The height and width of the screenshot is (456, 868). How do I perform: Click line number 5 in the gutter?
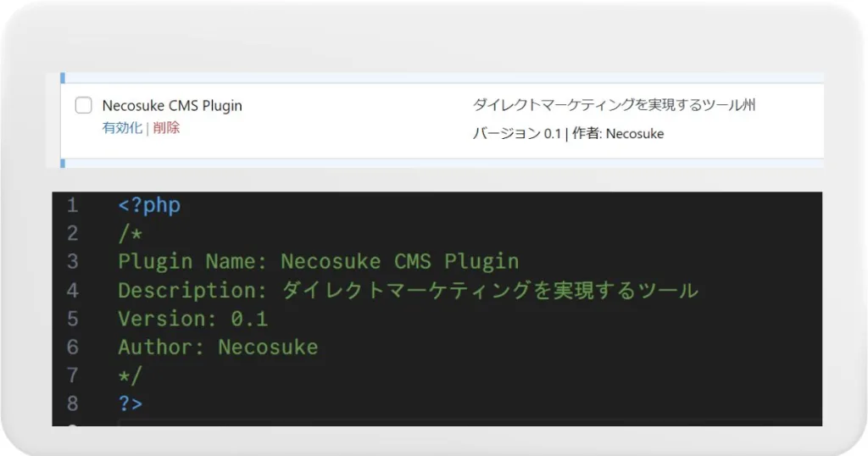73,319
